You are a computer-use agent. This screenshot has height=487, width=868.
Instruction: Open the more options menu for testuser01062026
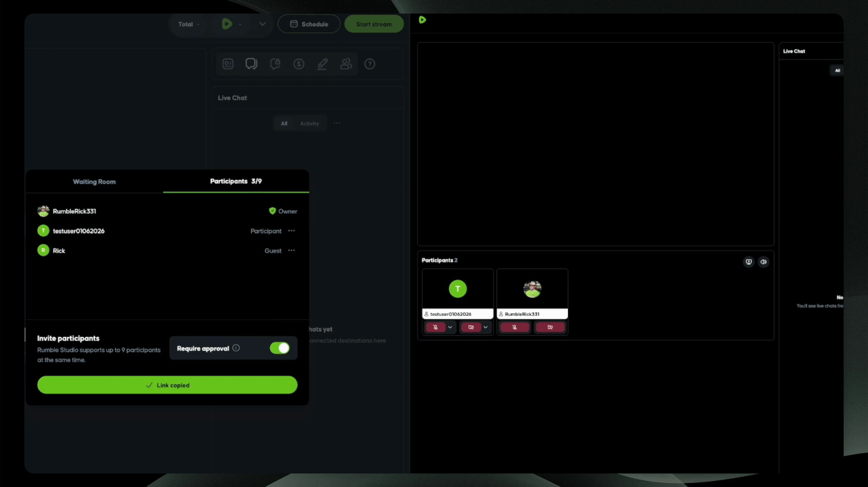(x=292, y=231)
